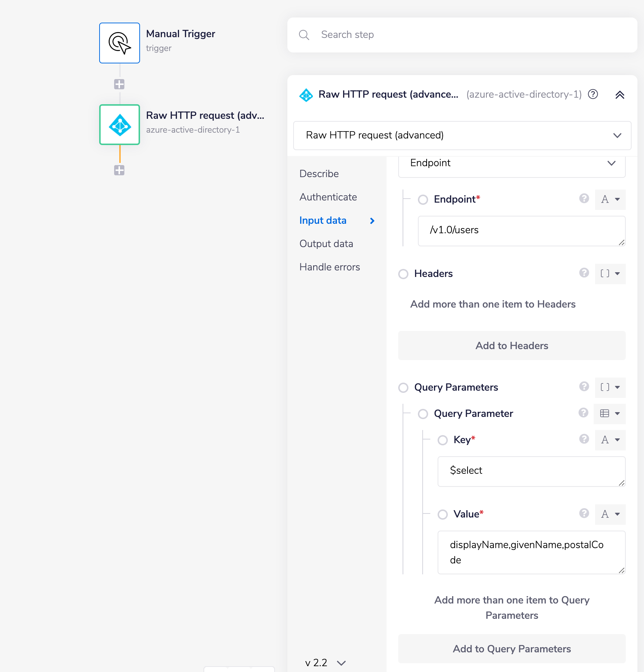Open the Headers array type dropdown
The width and height of the screenshot is (644, 672).
(610, 274)
